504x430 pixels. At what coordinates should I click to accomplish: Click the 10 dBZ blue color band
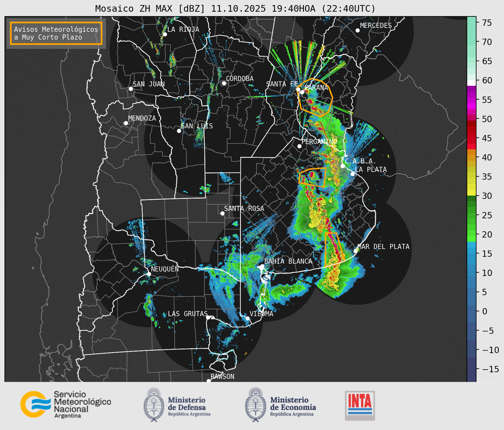(471, 273)
